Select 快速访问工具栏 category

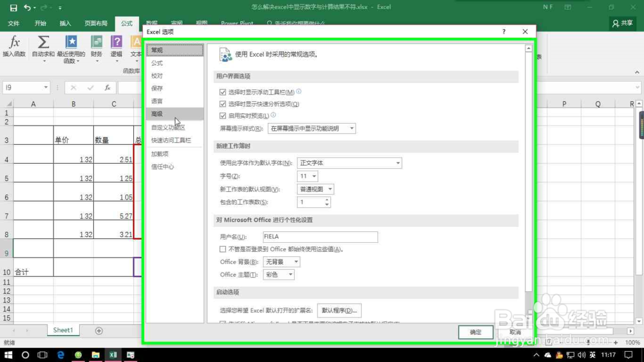[x=175, y=140]
